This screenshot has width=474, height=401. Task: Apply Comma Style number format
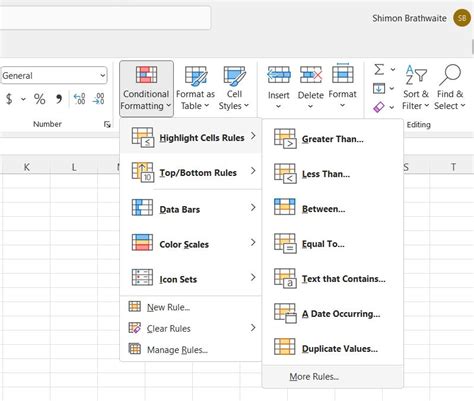(x=59, y=99)
